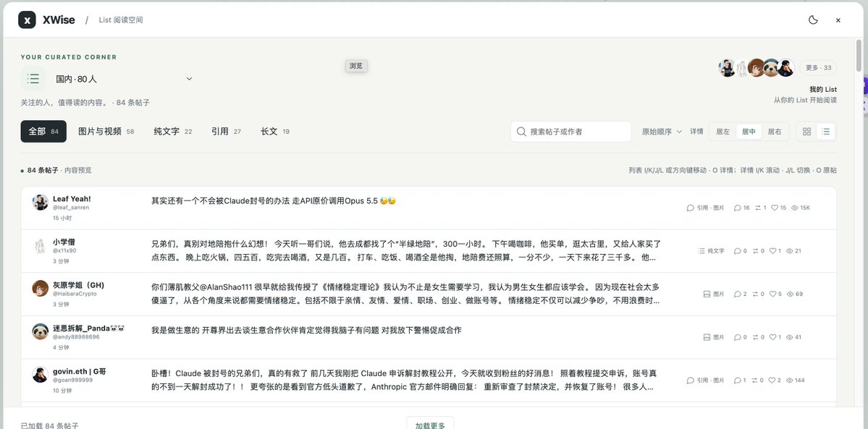Click the vertical scrollbar thumb
Image resolution: width=868 pixels, height=429 pixels.
pyautogui.click(x=859, y=56)
